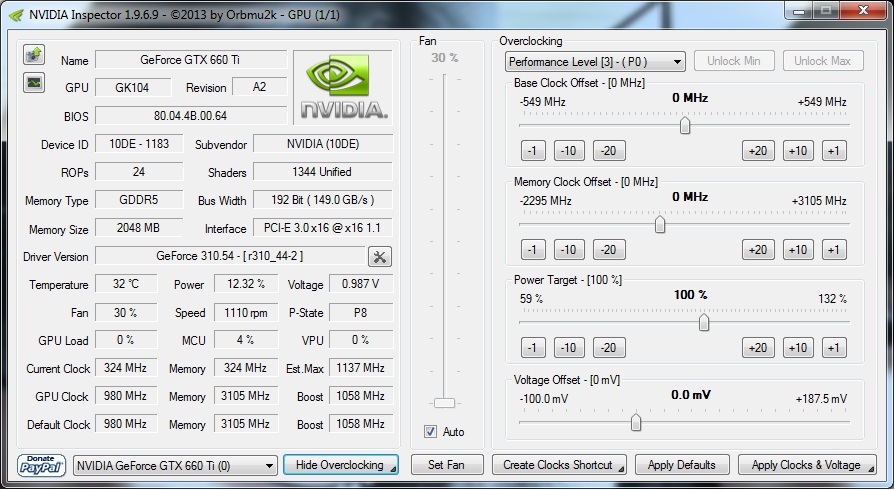Click the Memory Clock Offset slider thumb
Screen dimensions: 895x490
pos(660,224)
